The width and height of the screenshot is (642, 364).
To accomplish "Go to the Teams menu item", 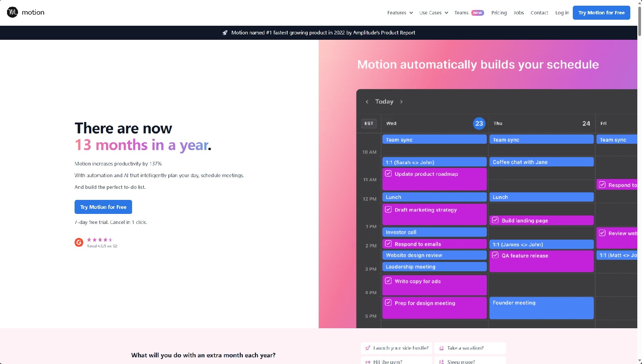I will (461, 13).
